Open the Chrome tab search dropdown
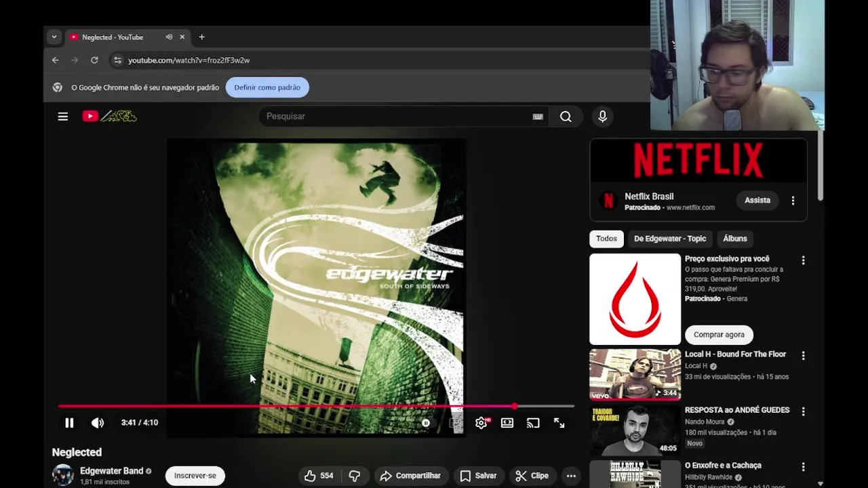 54,37
